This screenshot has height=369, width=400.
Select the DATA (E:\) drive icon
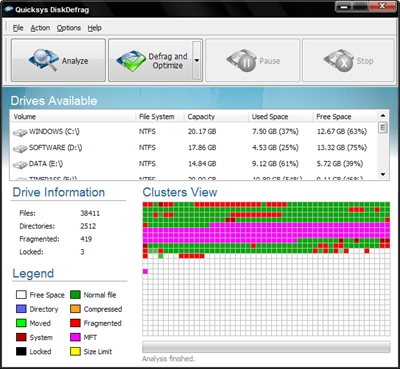(20, 165)
